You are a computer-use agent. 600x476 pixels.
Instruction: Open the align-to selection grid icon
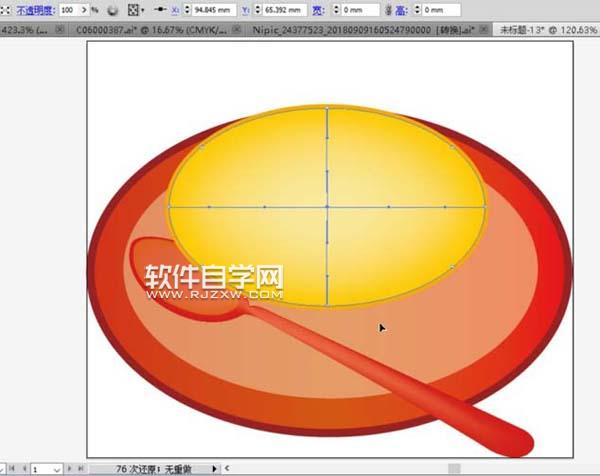135,10
